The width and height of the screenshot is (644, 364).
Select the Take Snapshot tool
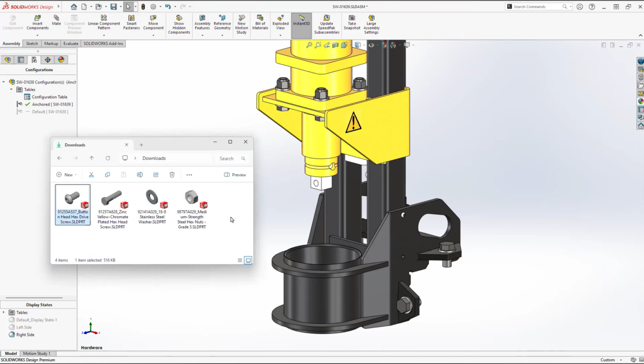coord(352,23)
